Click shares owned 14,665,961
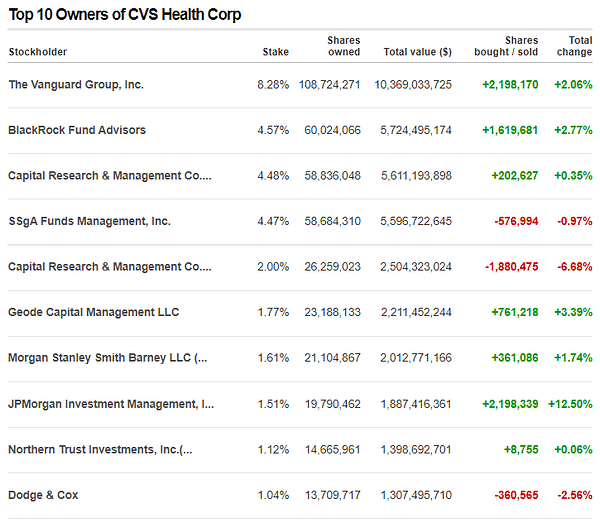 332,450
